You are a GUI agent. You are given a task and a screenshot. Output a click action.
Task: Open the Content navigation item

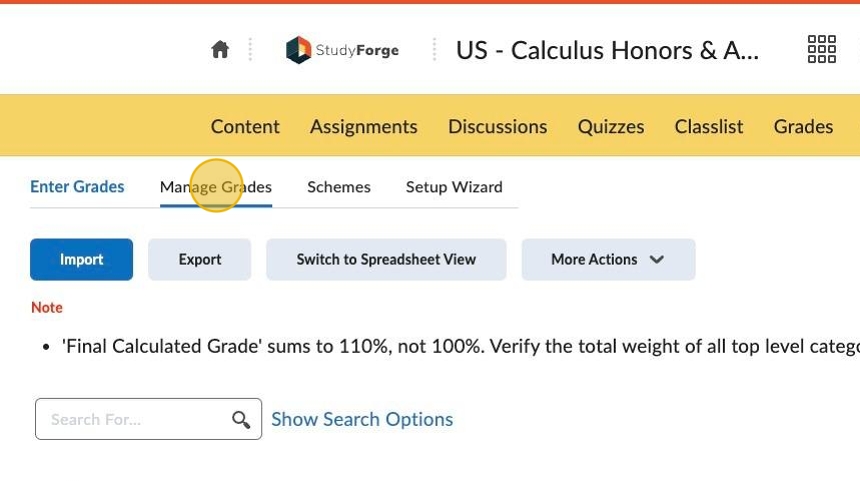245,127
